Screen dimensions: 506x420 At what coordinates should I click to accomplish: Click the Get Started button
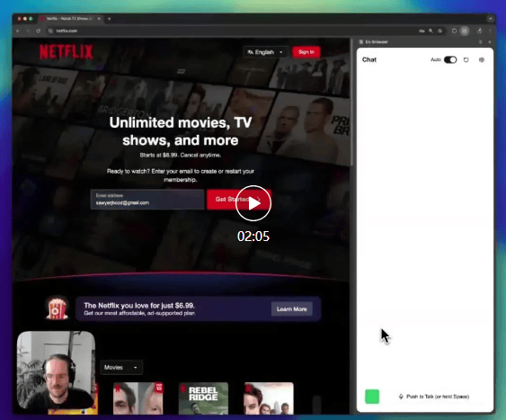pos(239,200)
